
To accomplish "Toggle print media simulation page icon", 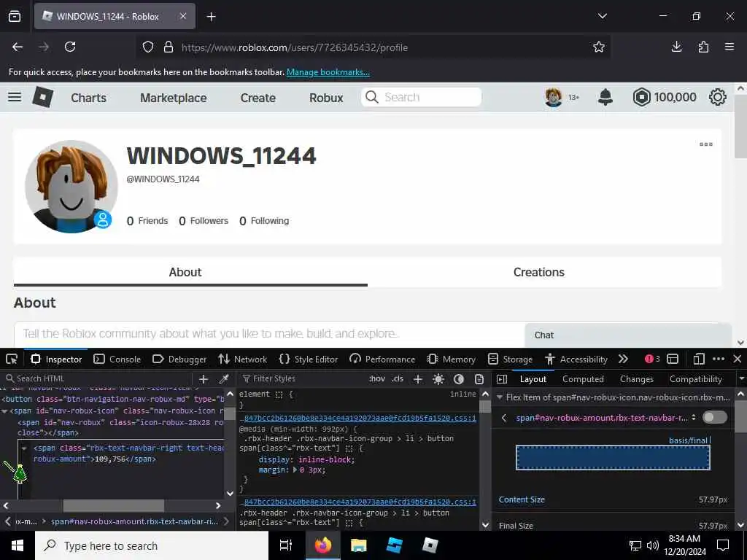I will [479, 379].
